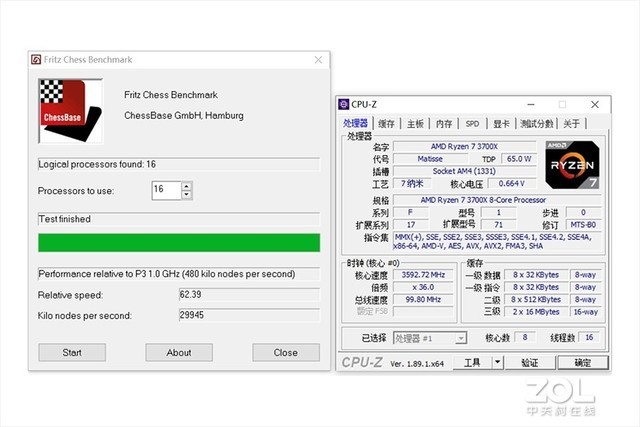Minimize the CPU-Z window
Image resolution: width=640 pixels, height=427 pixels.
pyautogui.click(x=531, y=105)
